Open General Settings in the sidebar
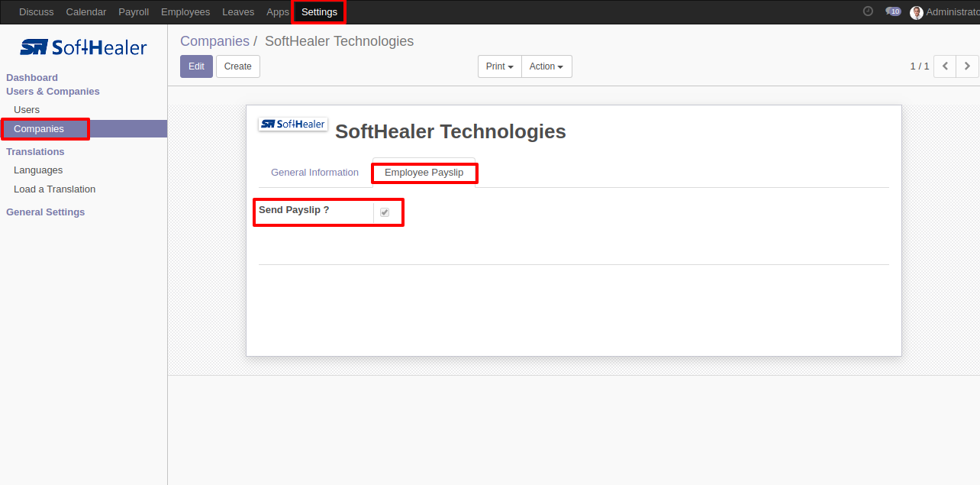Image resolution: width=980 pixels, height=485 pixels. point(46,212)
